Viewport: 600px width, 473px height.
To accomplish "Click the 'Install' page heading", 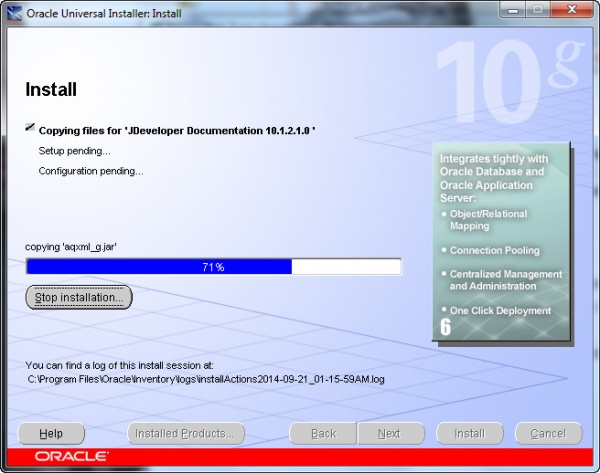I will click(x=51, y=90).
